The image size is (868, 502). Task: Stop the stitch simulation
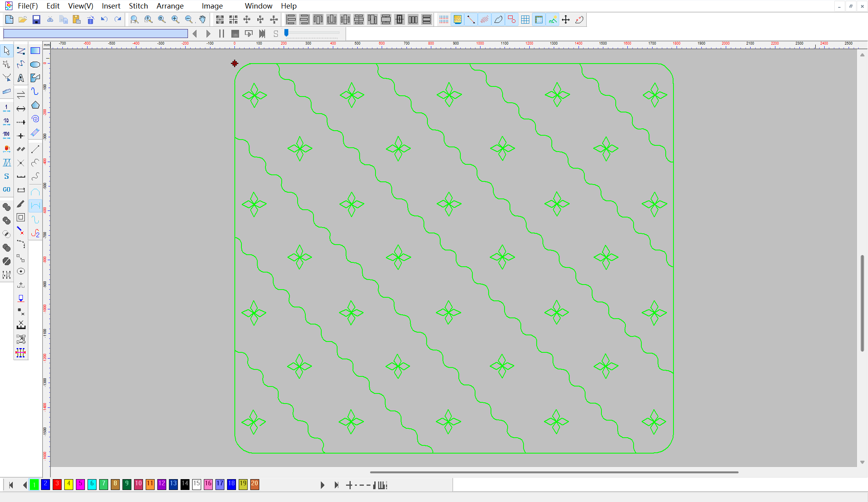[x=235, y=34]
